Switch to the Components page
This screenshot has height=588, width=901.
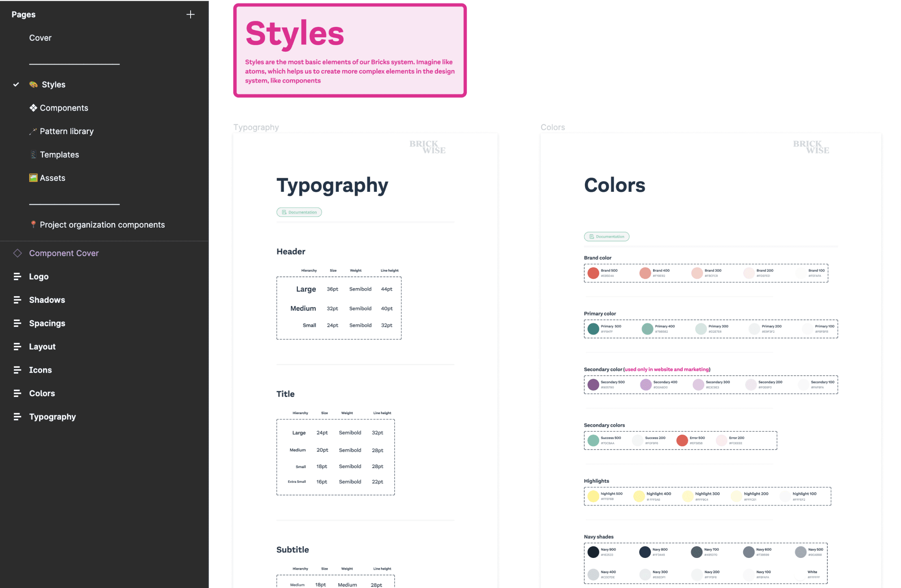point(64,108)
